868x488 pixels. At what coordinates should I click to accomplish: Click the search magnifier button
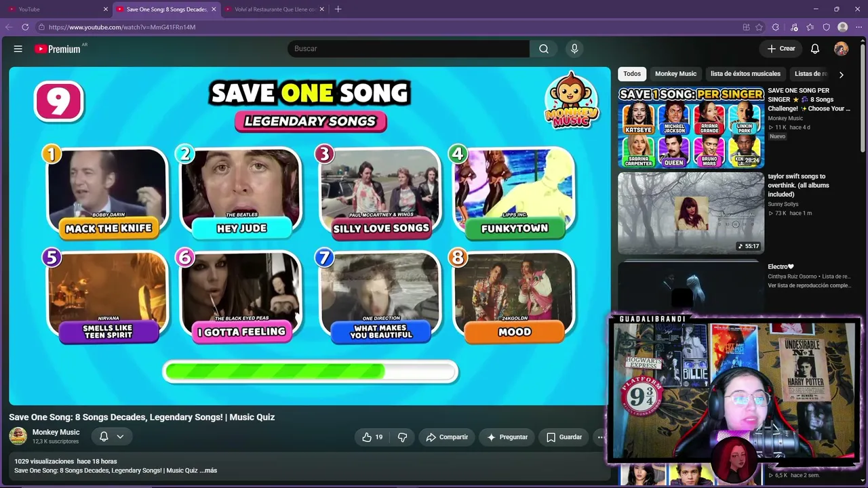[544, 49]
